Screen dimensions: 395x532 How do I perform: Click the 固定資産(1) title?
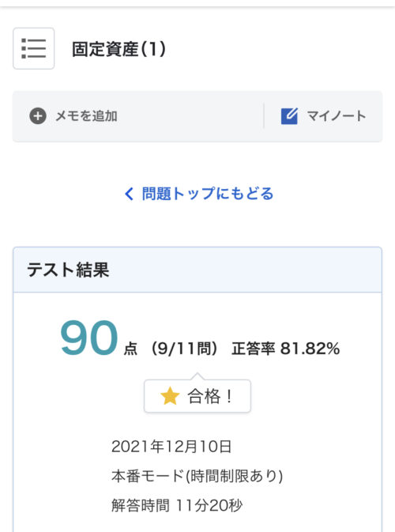coord(118,49)
